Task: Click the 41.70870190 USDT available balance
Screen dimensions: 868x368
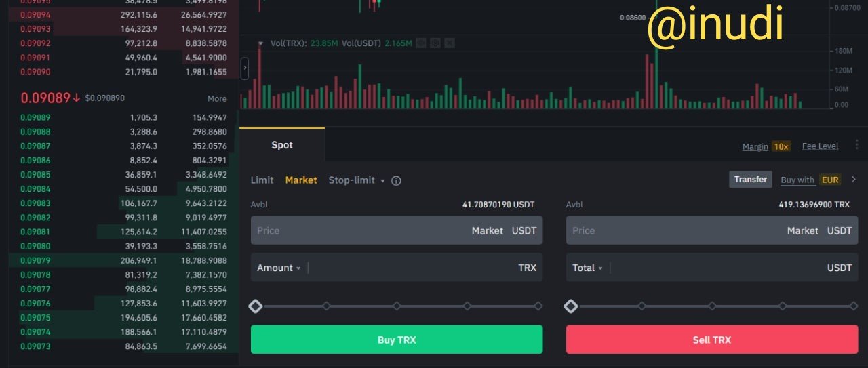Action: click(498, 204)
